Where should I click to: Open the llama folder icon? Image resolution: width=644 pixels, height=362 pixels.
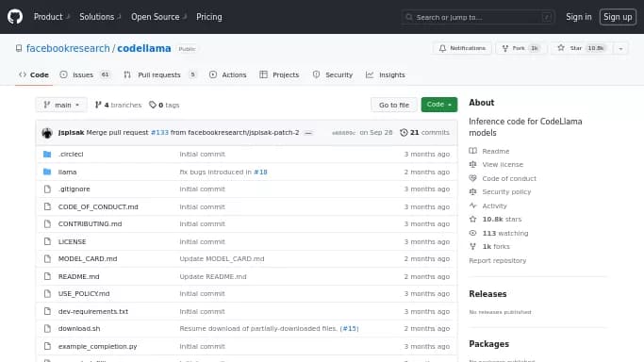(47, 172)
